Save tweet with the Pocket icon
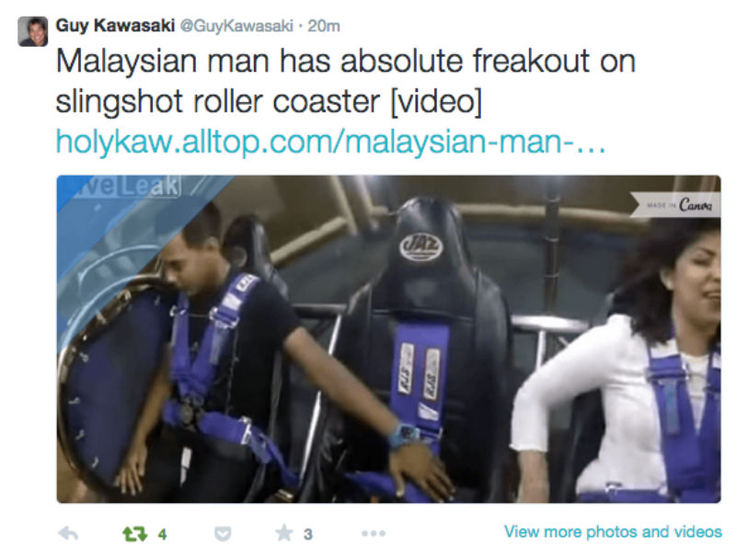736x560 pixels. pyautogui.click(x=223, y=533)
